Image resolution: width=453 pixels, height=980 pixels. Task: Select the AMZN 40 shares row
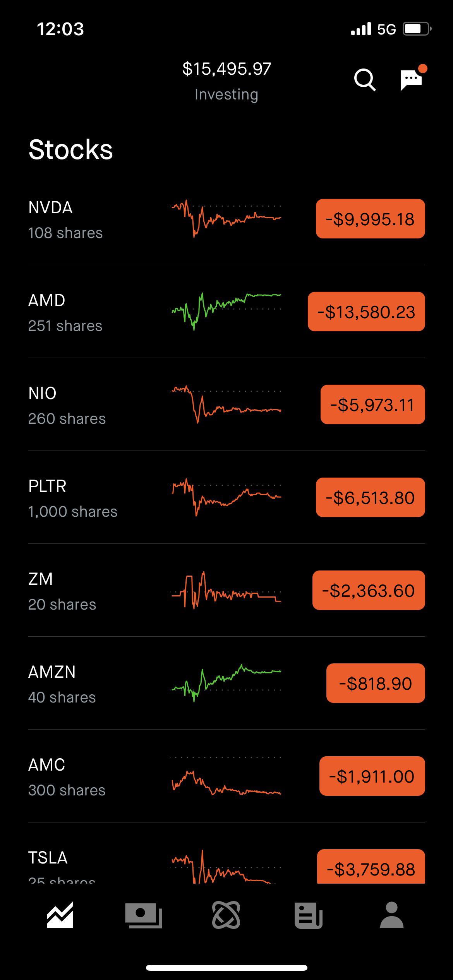click(62, 684)
